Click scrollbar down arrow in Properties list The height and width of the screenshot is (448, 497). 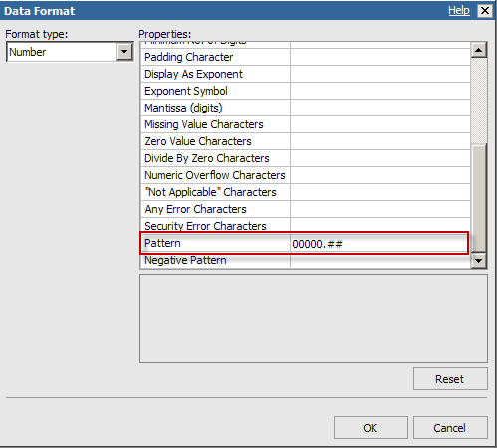coord(479,261)
